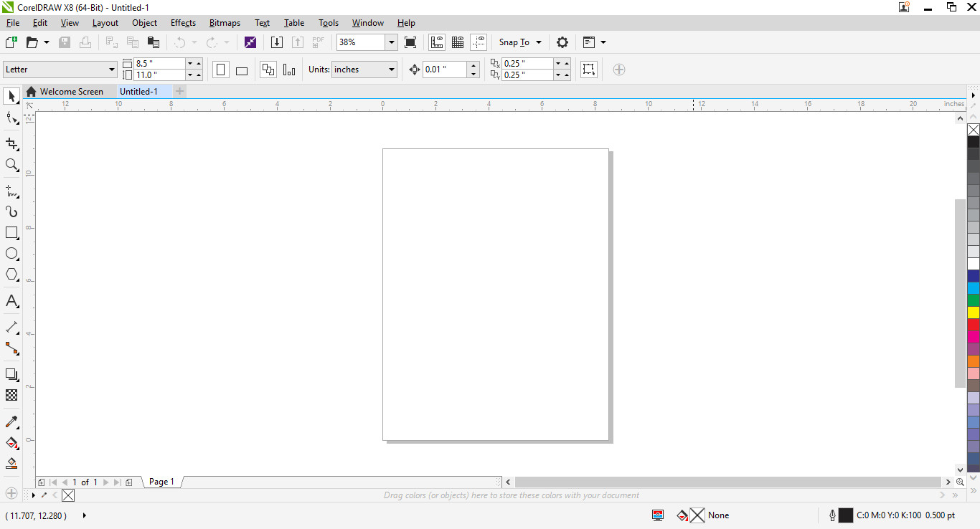This screenshot has height=529, width=980.
Task: Click the nudge distance 0.01 field
Action: (x=445, y=70)
